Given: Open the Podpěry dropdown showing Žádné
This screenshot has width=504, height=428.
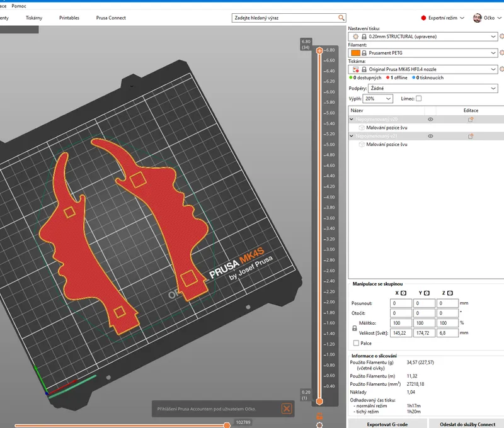Looking at the screenshot, I should 433,88.
